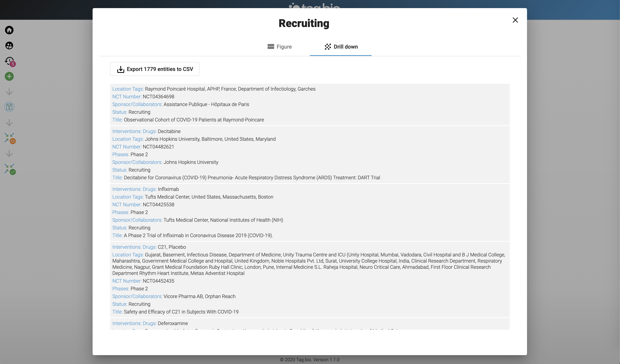The width and height of the screenshot is (620, 364).
Task: Select the Infliximab trial entry title
Action: [x=198, y=235]
